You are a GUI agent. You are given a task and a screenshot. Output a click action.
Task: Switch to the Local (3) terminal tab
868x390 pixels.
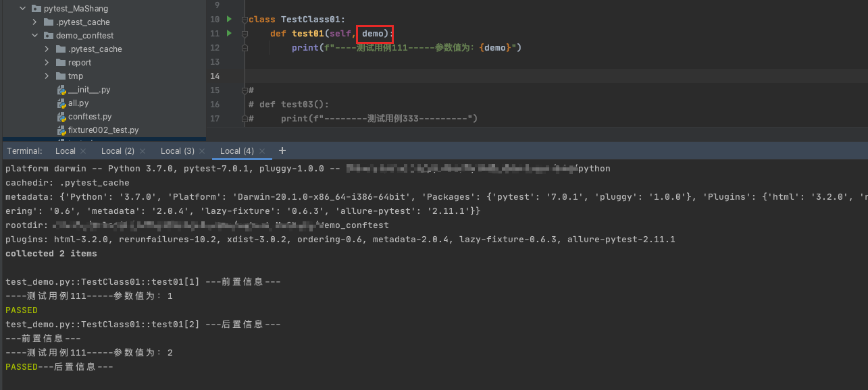(178, 151)
